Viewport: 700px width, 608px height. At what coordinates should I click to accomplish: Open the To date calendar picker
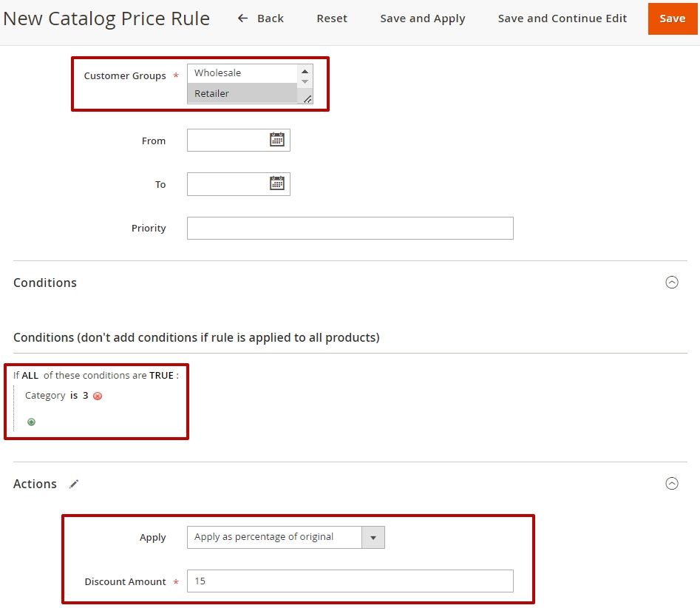point(276,183)
